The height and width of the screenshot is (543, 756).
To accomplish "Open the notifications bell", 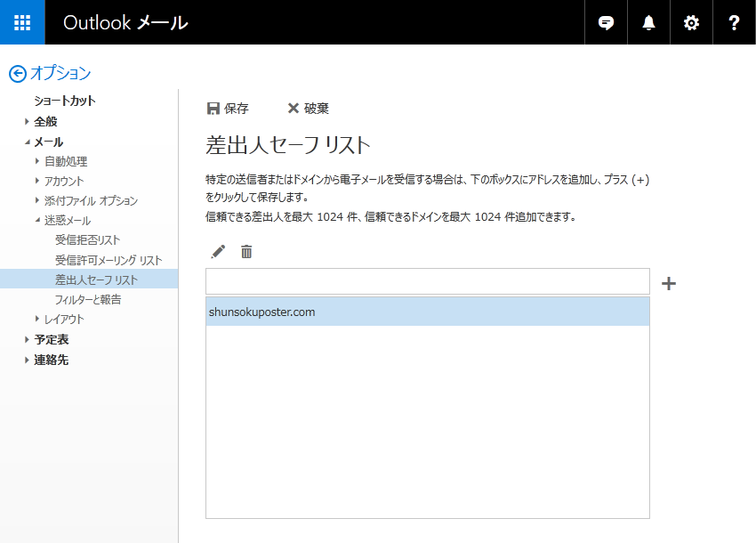I will 649,22.
